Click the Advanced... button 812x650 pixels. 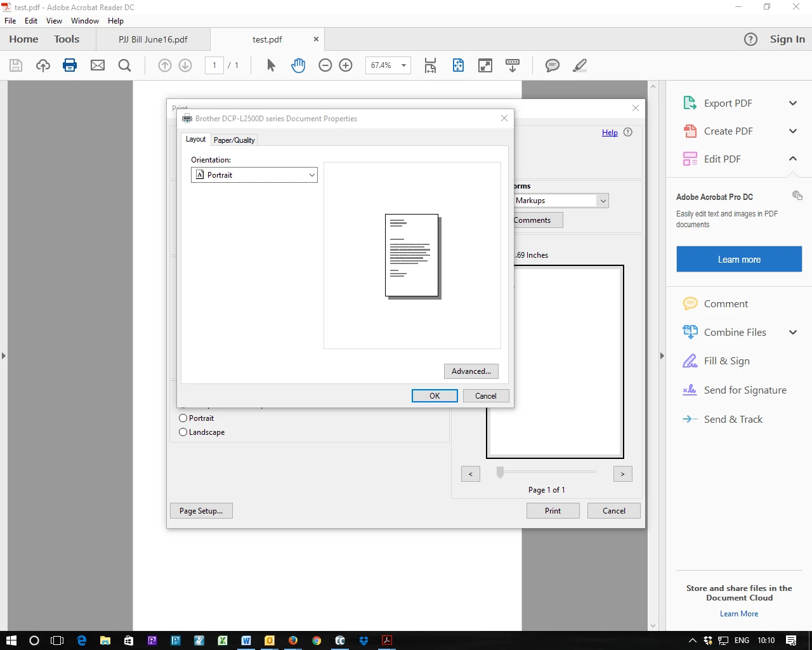pos(471,371)
